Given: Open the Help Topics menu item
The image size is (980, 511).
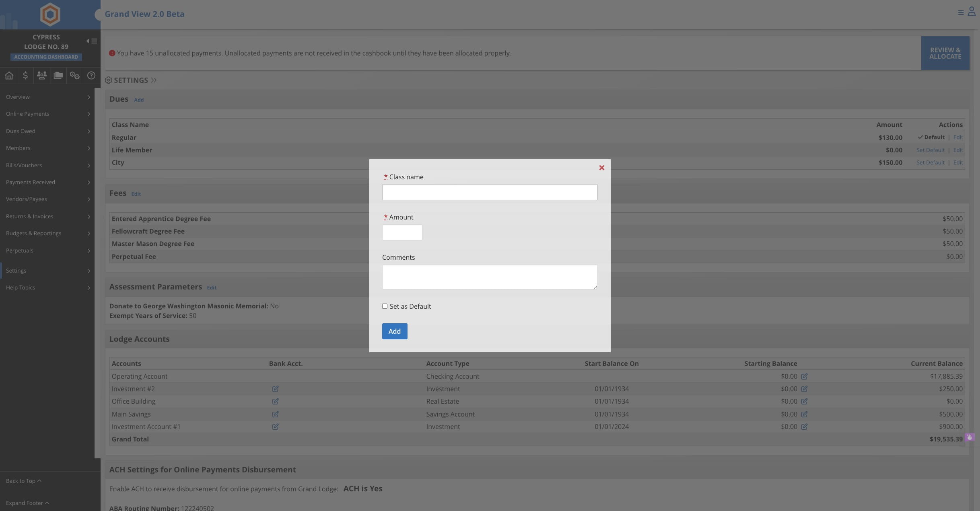Looking at the screenshot, I should 47,287.
